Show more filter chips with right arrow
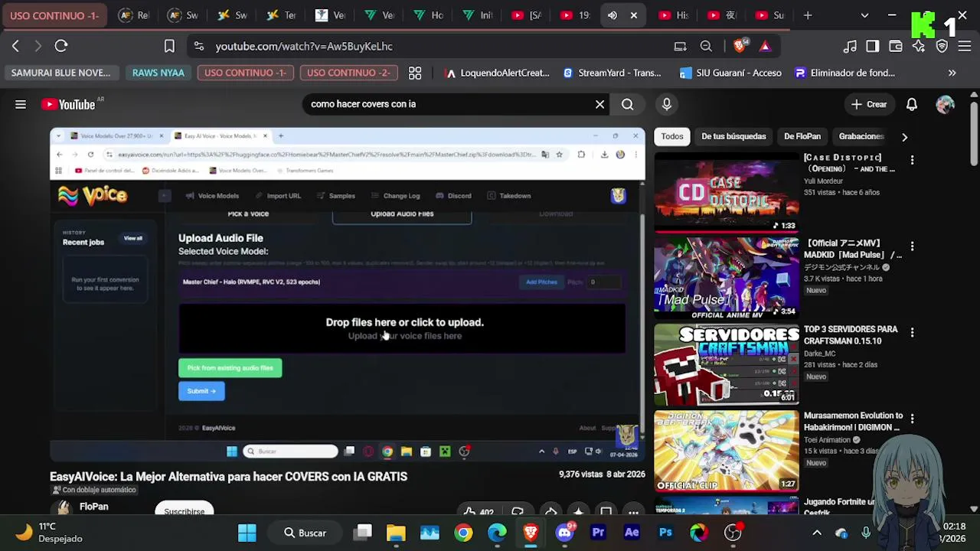Image resolution: width=980 pixels, height=551 pixels. point(904,137)
